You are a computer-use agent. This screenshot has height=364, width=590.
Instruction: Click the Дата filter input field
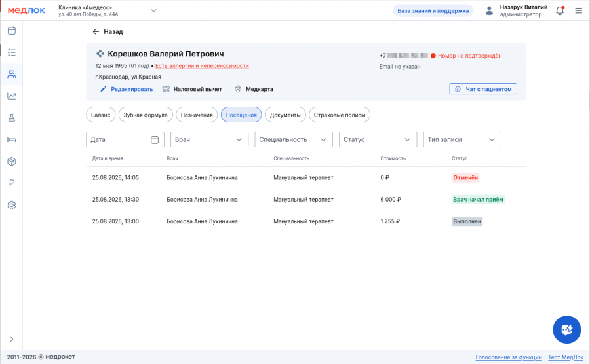tap(125, 139)
